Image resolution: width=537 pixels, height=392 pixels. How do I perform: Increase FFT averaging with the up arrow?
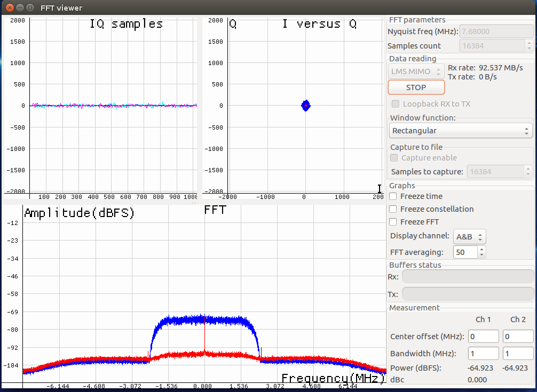(481, 249)
